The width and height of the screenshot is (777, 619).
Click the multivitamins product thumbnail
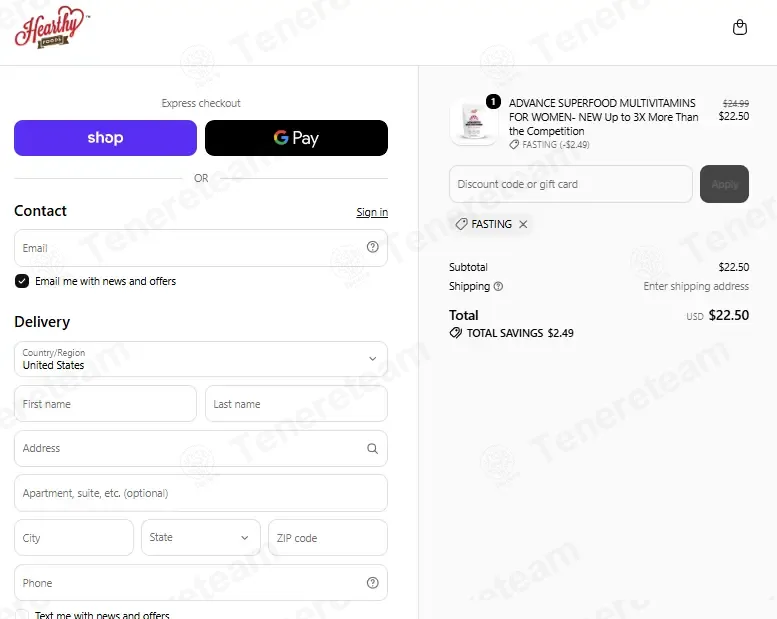(x=474, y=123)
